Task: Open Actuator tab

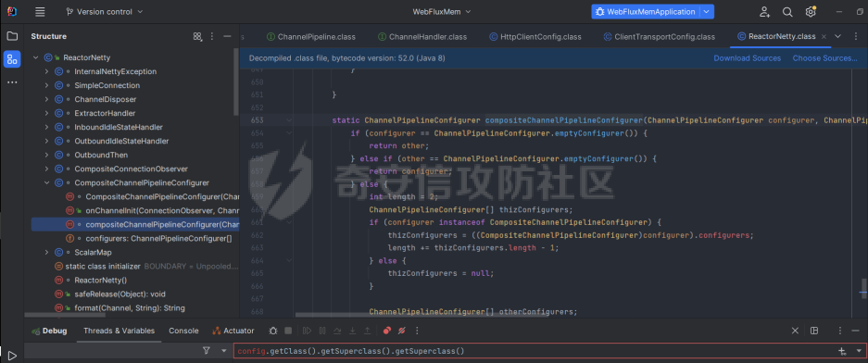Action: 233,331
